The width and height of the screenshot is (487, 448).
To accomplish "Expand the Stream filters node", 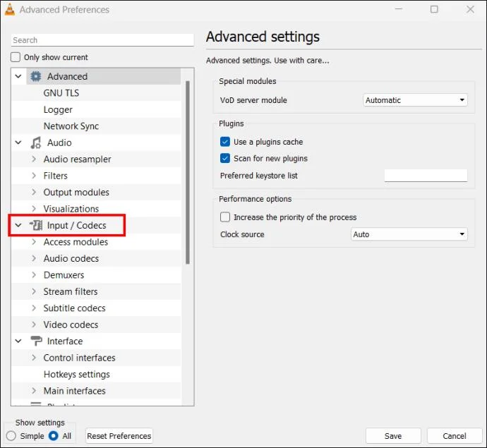I will [x=34, y=291].
